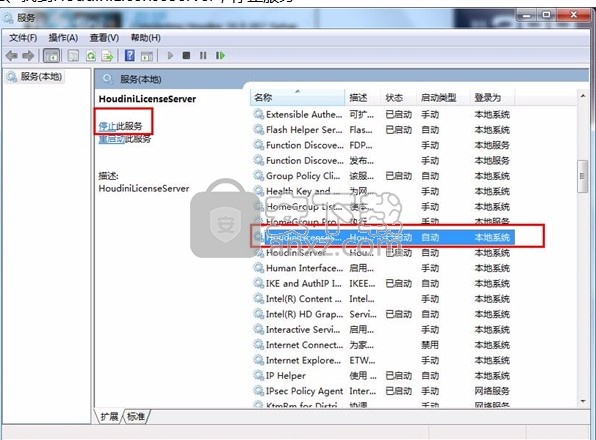Image resolution: width=596 pixels, height=440 pixels.
Task: Click the Start Service play icon
Action: tap(170, 55)
